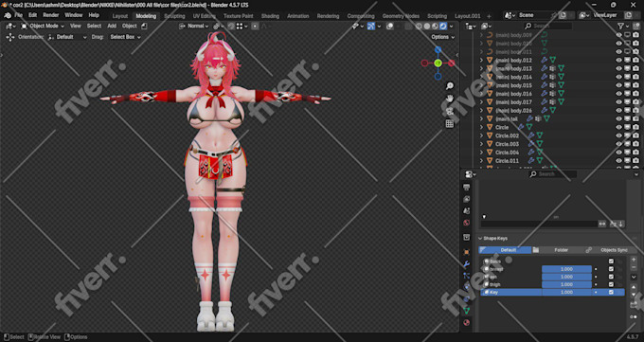Click the add workspace plus icon
The image size is (644, 342).
click(x=489, y=16)
